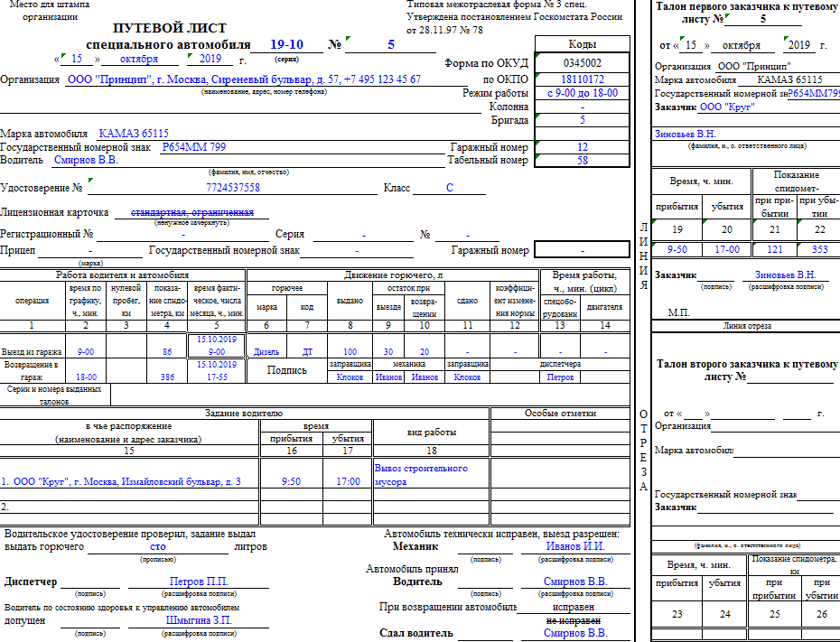The image size is (840, 642).
Task: Select coupon odometer on departure 353
Action: point(819,249)
